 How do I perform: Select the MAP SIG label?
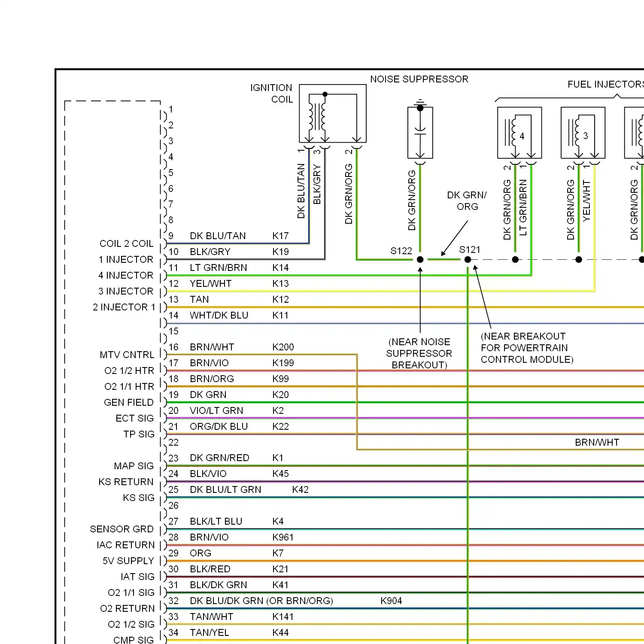134,466
